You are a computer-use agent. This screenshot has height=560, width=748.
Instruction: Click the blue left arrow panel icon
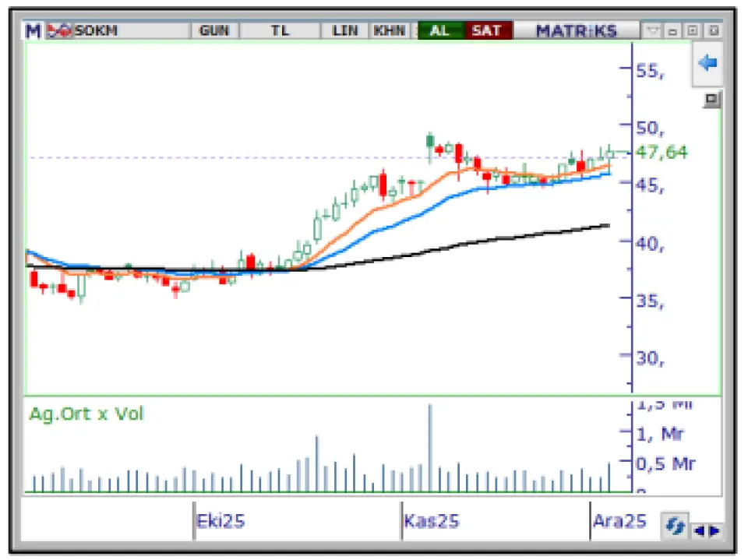tap(707, 63)
